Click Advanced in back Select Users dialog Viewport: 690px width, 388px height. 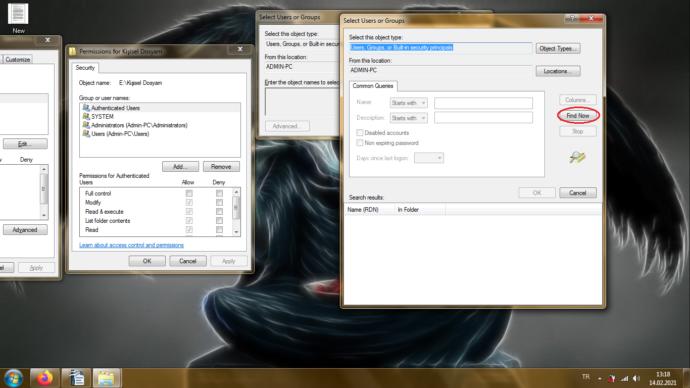point(287,126)
